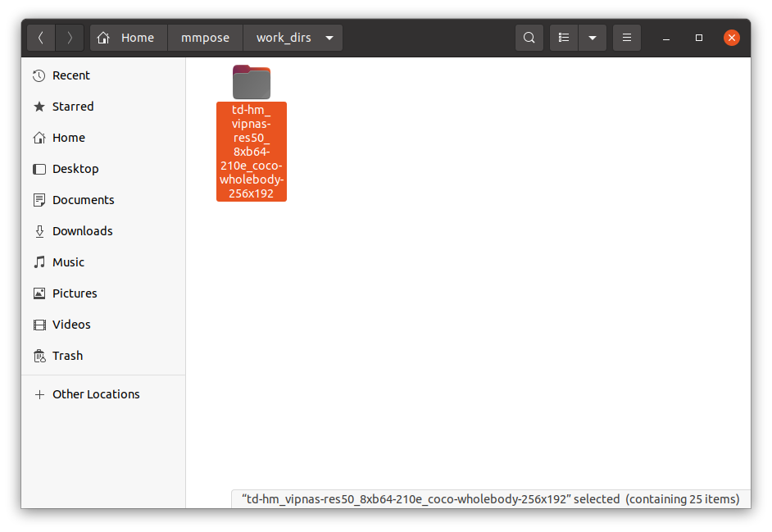Navigate to mmpose in the path bar
Screen dimensions: 772x532
(206, 38)
